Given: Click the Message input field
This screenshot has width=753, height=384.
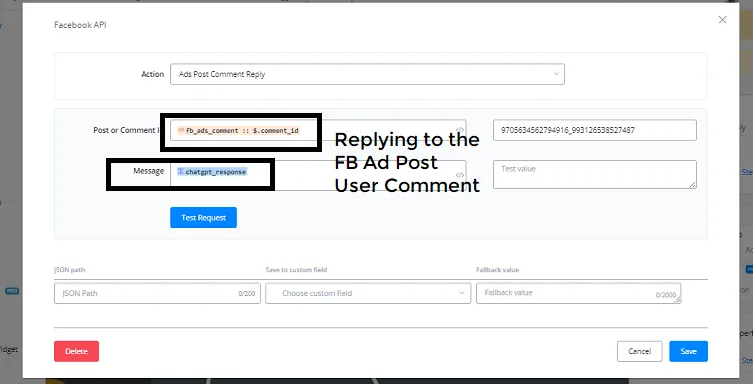Looking at the screenshot, I should pyautogui.click(x=318, y=175).
